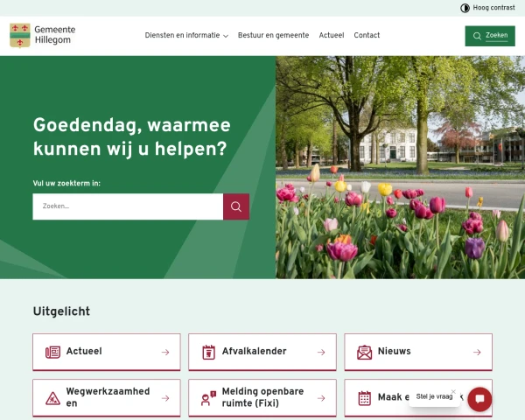Open the Nieuws card
The image size is (525, 420).
[x=418, y=352]
